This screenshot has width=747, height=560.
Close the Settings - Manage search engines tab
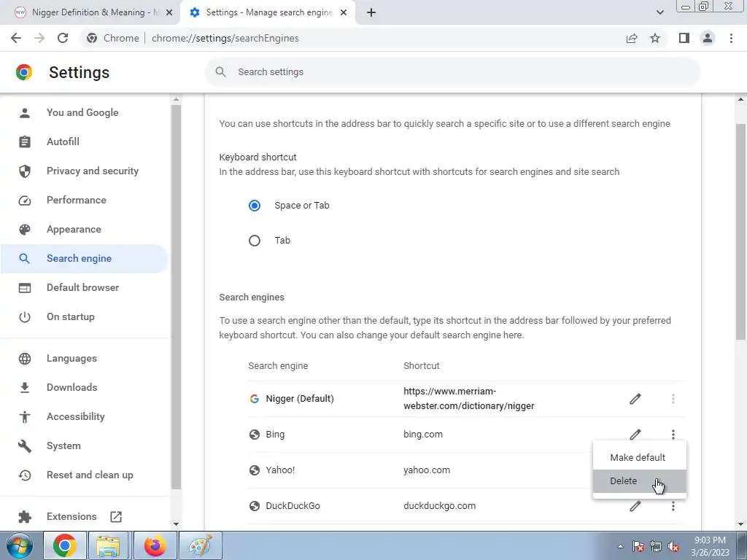click(344, 12)
